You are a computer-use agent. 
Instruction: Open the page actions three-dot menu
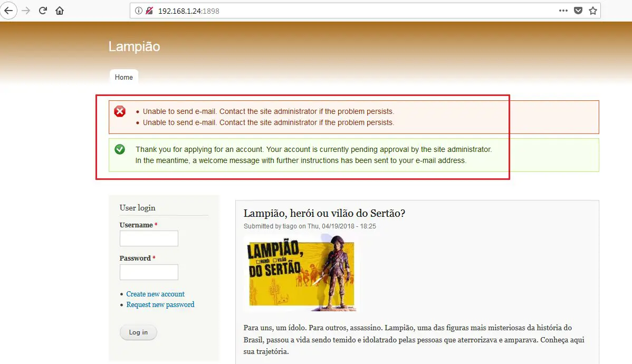tap(563, 11)
